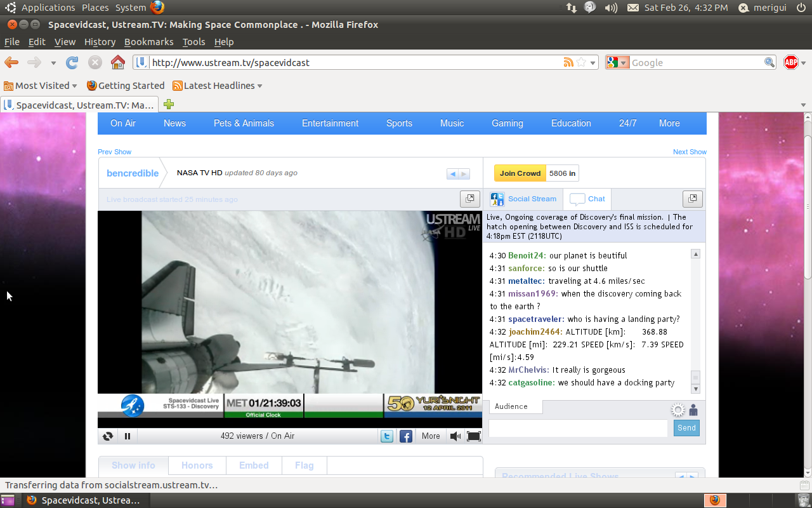The height and width of the screenshot is (508, 812).
Task: Expand the Latest Headlines feed dropdown
Action: click(x=218, y=86)
